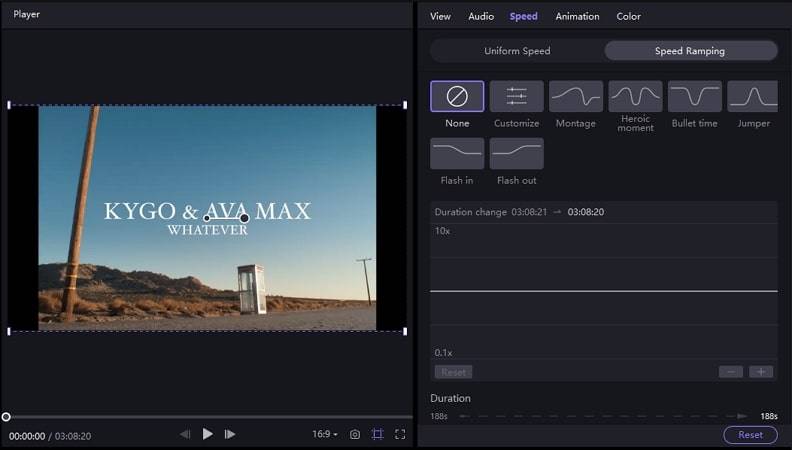Click the plus button below speed graph

click(x=761, y=372)
